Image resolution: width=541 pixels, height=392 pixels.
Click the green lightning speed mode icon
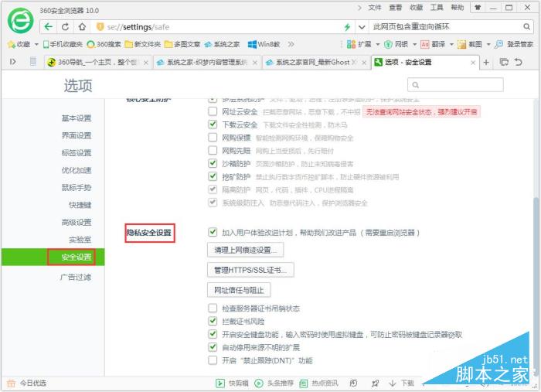click(x=347, y=27)
